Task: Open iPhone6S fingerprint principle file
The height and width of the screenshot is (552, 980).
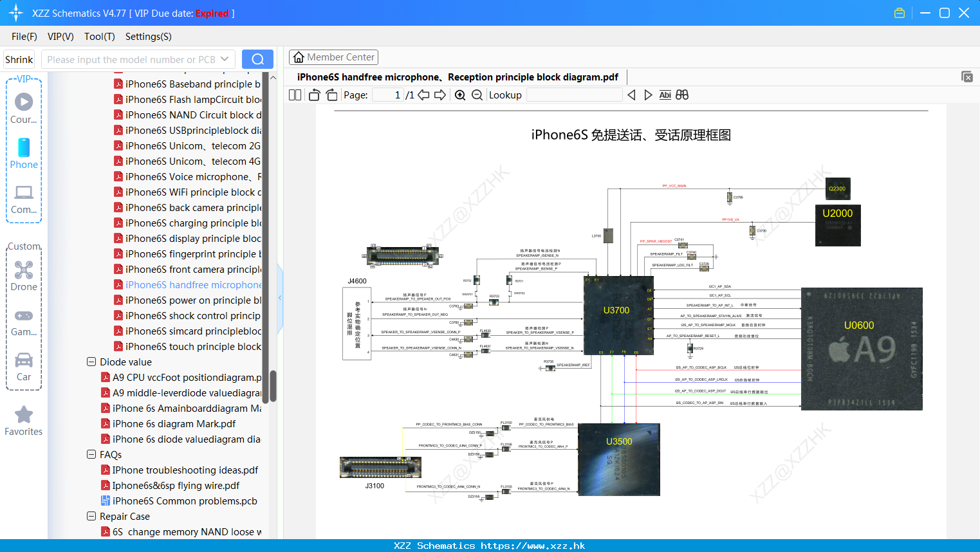Action: 187,253
